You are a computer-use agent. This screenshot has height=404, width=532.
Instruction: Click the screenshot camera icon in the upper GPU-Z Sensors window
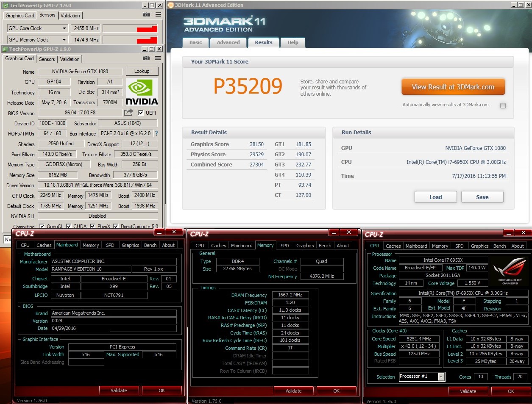[x=147, y=14]
